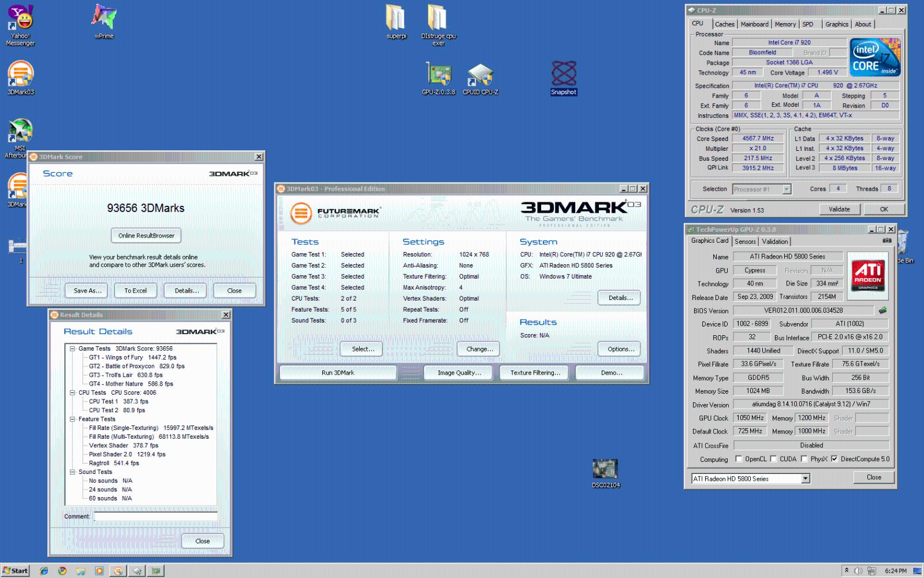
Task: Open Windows Explorer from the taskbar
Action: click(81, 570)
